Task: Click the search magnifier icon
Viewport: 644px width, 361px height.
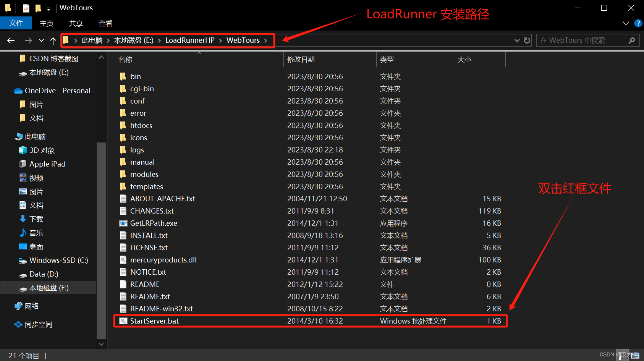Action: [632, 40]
